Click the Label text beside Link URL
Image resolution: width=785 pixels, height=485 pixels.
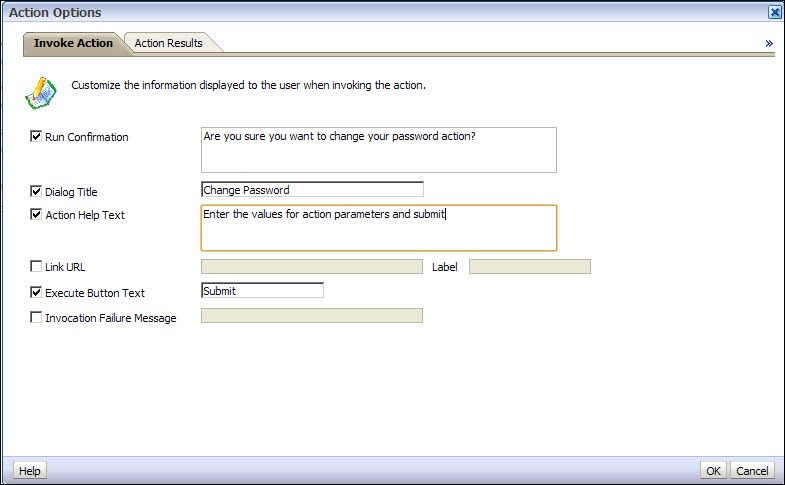[x=445, y=267]
